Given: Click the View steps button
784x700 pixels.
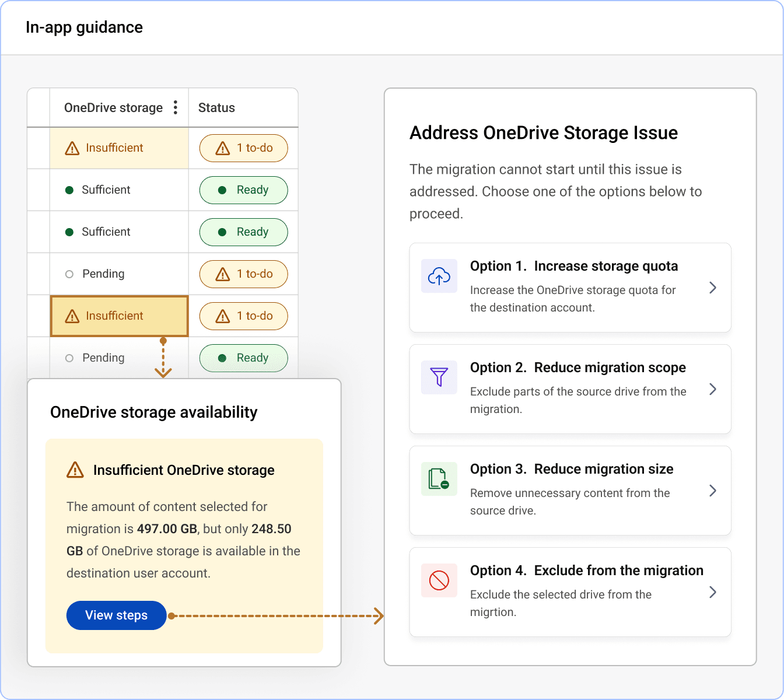Looking at the screenshot, I should coord(117,615).
